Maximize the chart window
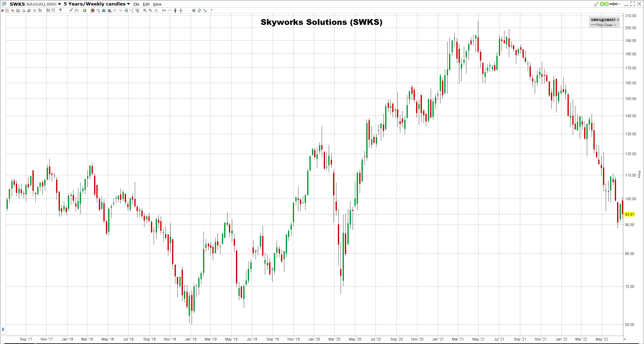The height and width of the screenshot is (344, 644). (633, 4)
